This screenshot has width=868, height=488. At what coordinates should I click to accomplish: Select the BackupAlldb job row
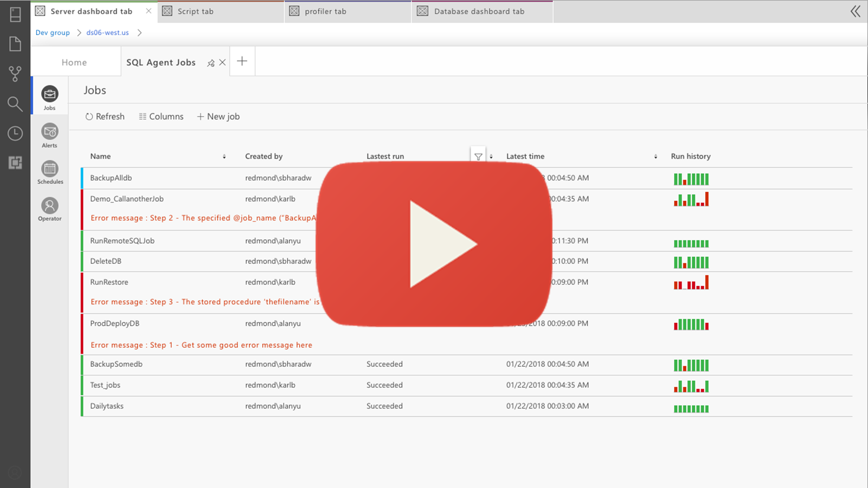(x=467, y=178)
